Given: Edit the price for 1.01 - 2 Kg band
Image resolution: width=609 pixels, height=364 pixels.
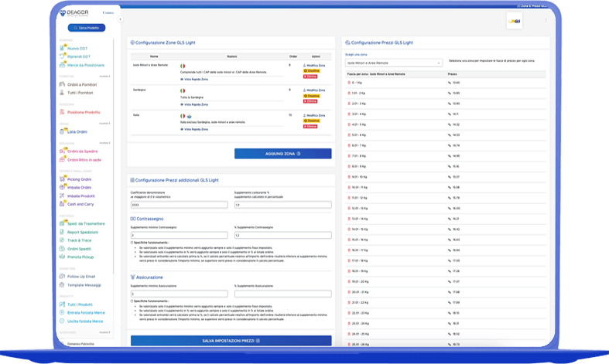Looking at the screenshot, I should (450, 94).
